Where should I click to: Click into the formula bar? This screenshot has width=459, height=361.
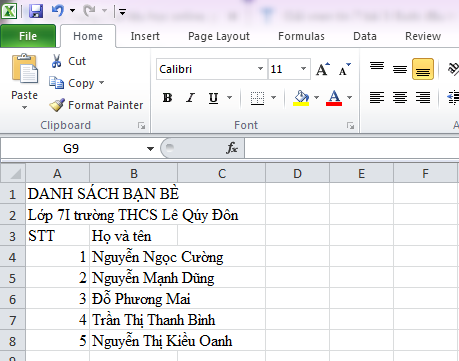coord(352,148)
